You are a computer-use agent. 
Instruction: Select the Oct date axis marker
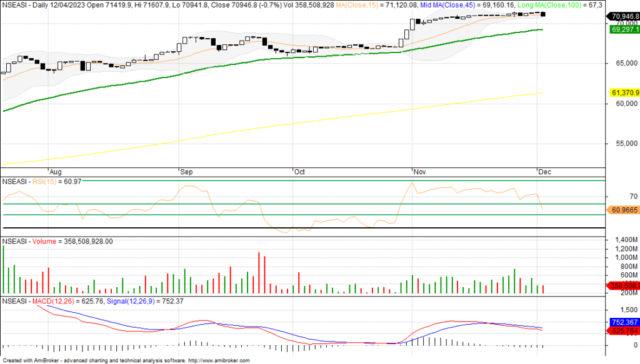[299, 171]
